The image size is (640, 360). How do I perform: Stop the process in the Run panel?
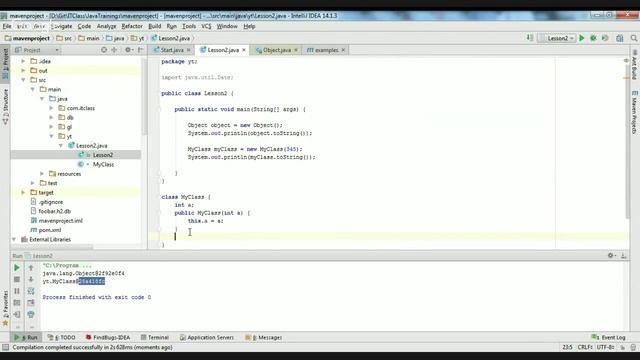coord(17,280)
